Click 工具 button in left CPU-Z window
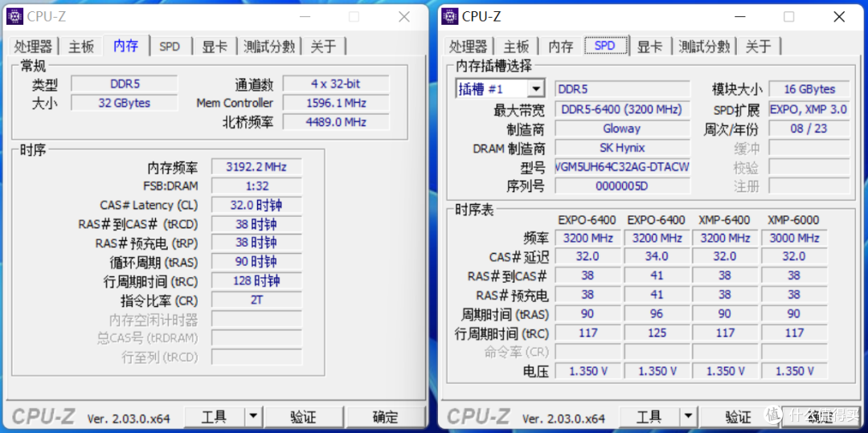Image resolution: width=868 pixels, height=433 pixels. pos(214,417)
